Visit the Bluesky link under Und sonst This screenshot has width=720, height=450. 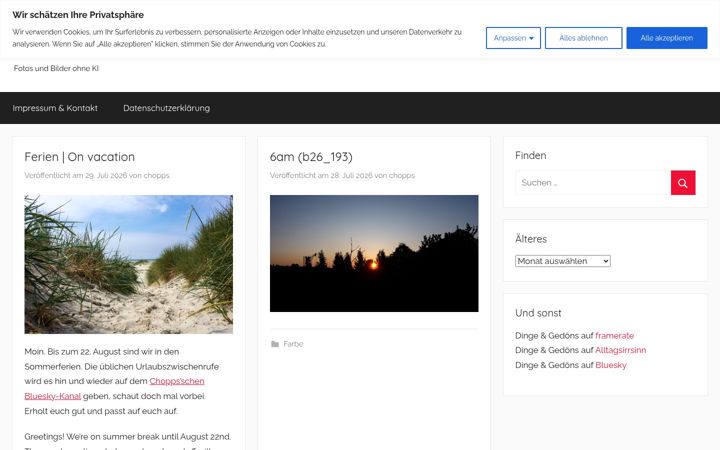(611, 365)
